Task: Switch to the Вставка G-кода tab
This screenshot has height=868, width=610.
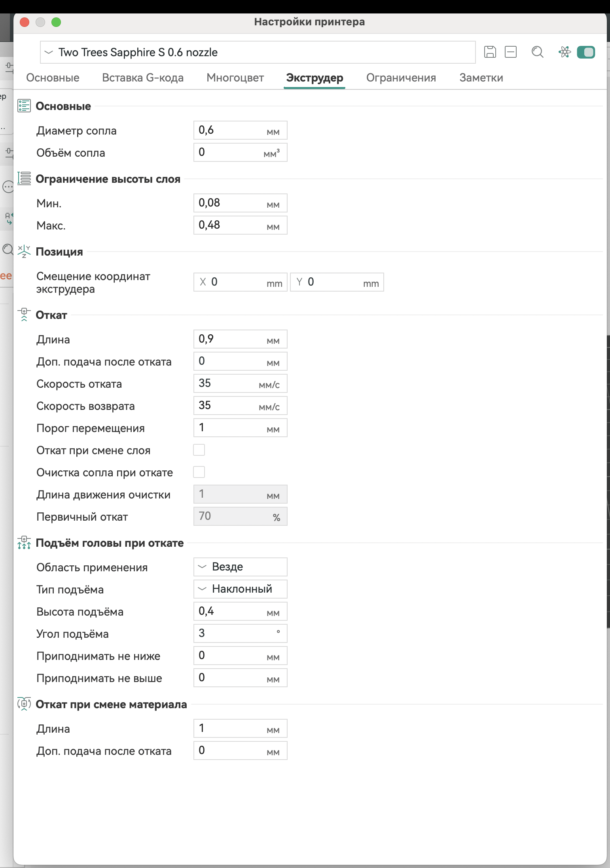Action: tap(143, 78)
